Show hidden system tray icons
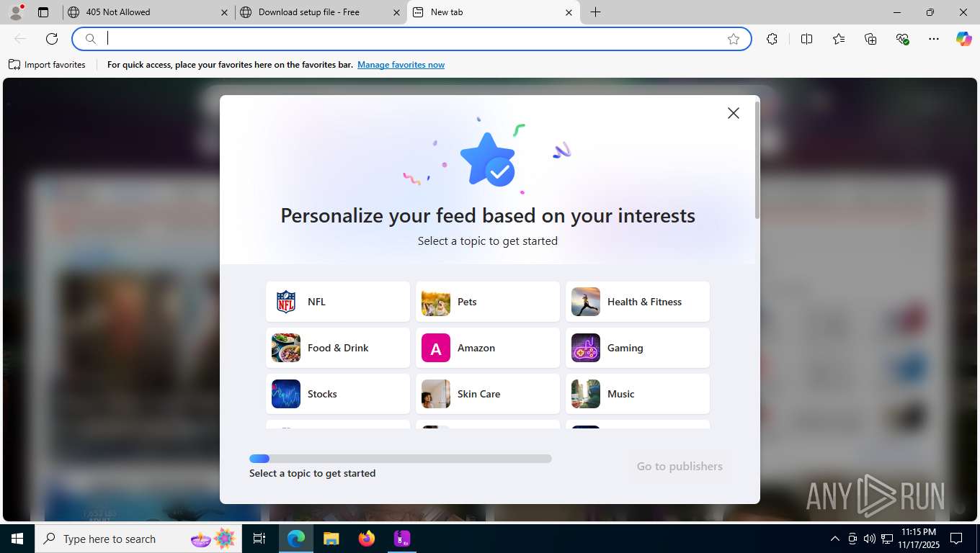980x553 pixels. pyautogui.click(x=835, y=539)
